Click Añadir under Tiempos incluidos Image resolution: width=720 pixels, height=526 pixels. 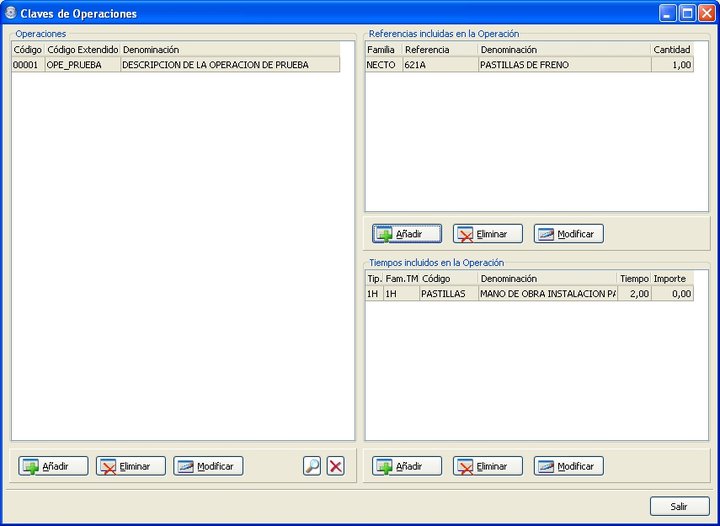(407, 466)
